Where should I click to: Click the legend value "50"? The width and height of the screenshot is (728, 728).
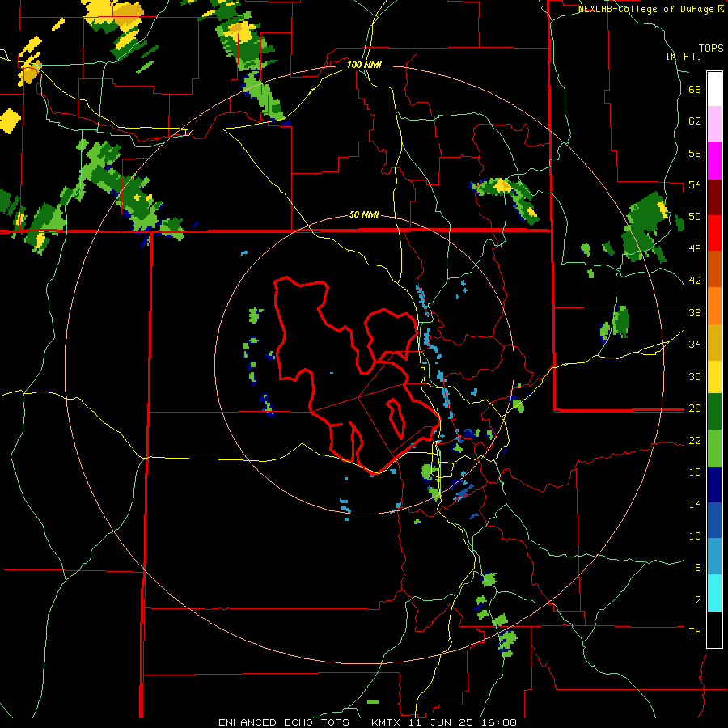695,217
